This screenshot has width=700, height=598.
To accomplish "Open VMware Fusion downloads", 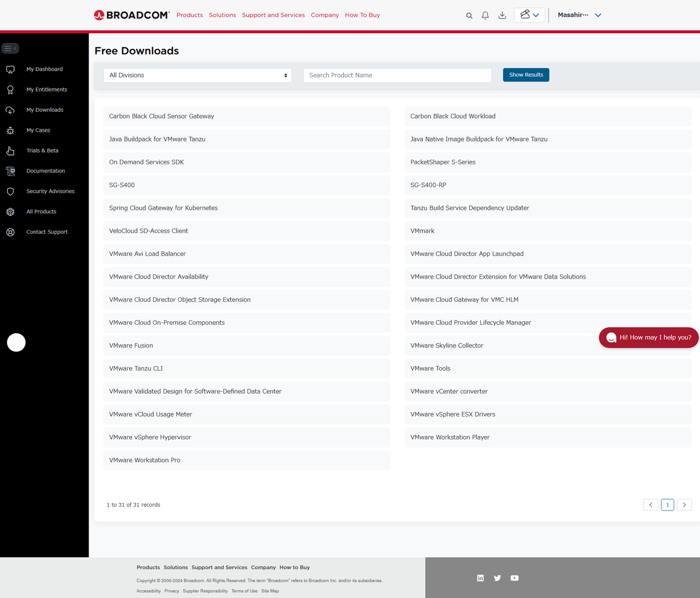I will click(247, 346).
